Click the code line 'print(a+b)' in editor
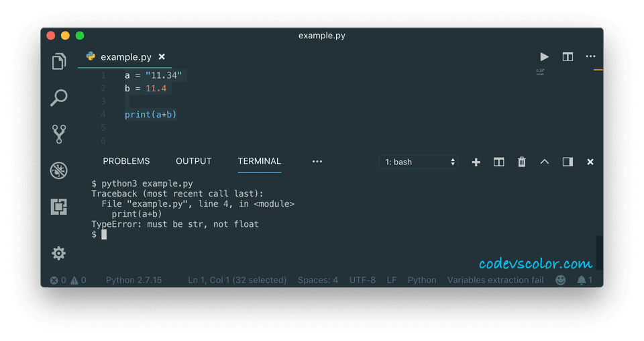This screenshot has width=644, height=341. point(150,115)
